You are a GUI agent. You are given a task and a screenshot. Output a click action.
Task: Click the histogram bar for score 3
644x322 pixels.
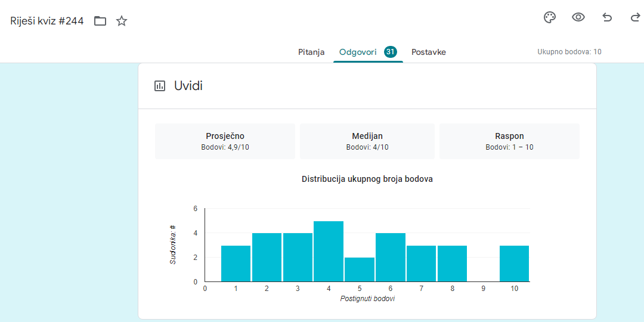(298, 257)
